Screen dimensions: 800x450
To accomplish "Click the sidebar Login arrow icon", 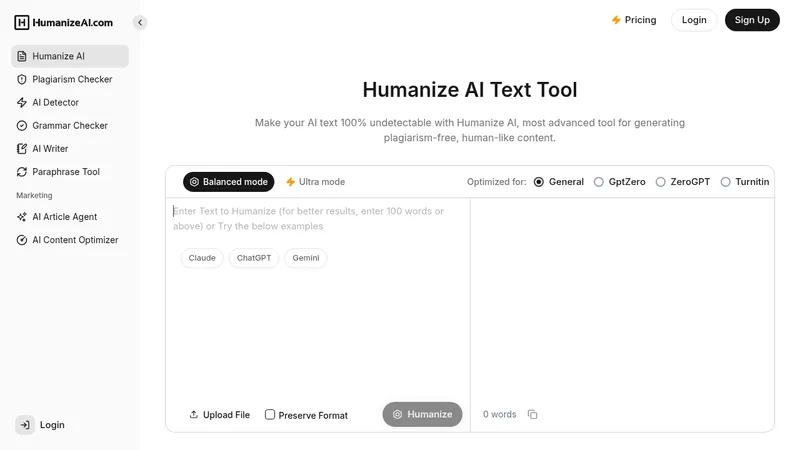I will point(25,425).
